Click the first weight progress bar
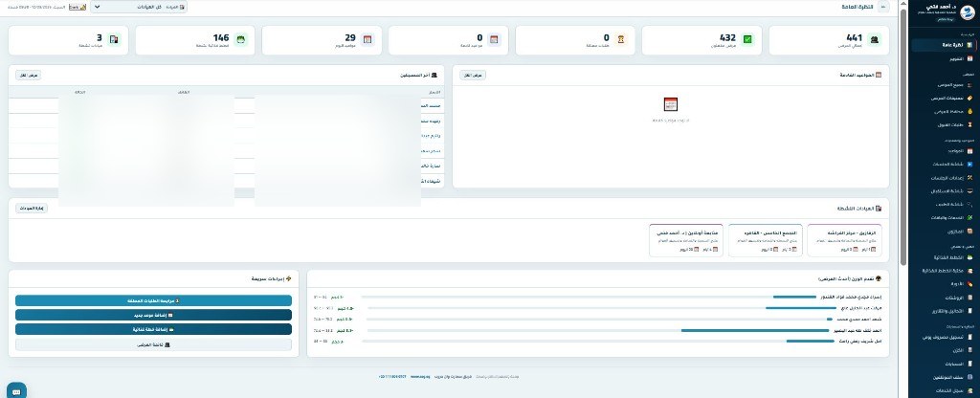This screenshot has height=398, width=980. tap(589, 297)
